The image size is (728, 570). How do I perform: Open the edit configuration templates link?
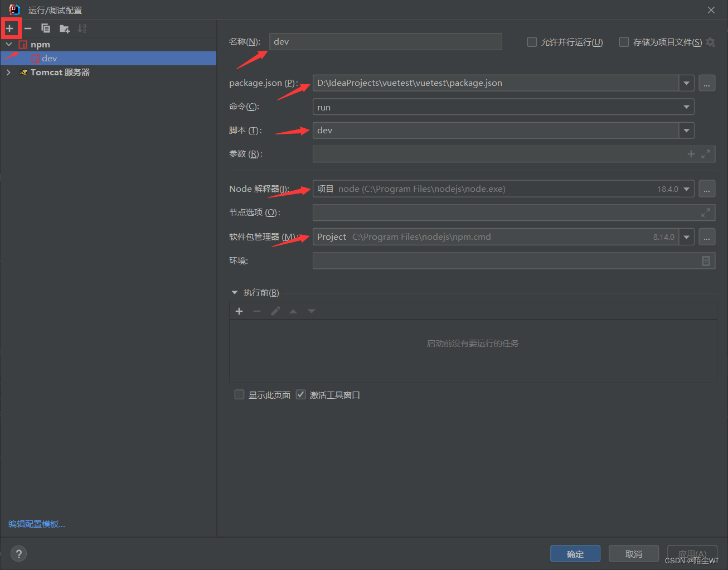click(x=37, y=524)
